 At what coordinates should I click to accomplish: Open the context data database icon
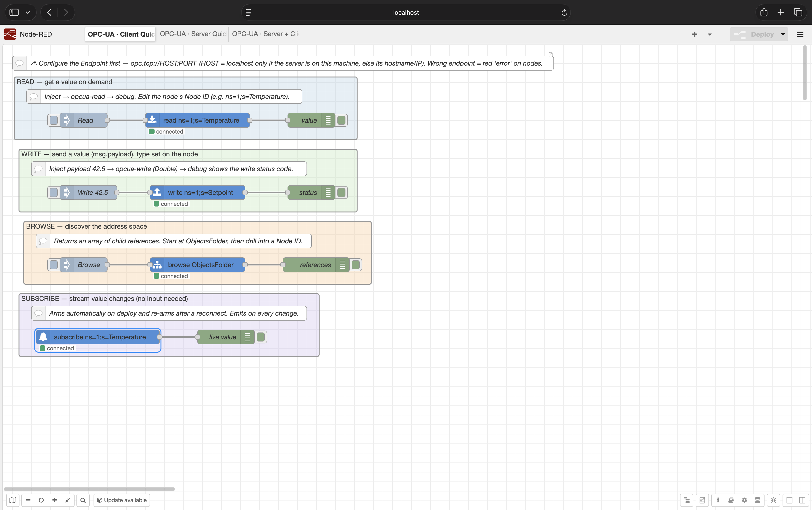[x=757, y=500]
